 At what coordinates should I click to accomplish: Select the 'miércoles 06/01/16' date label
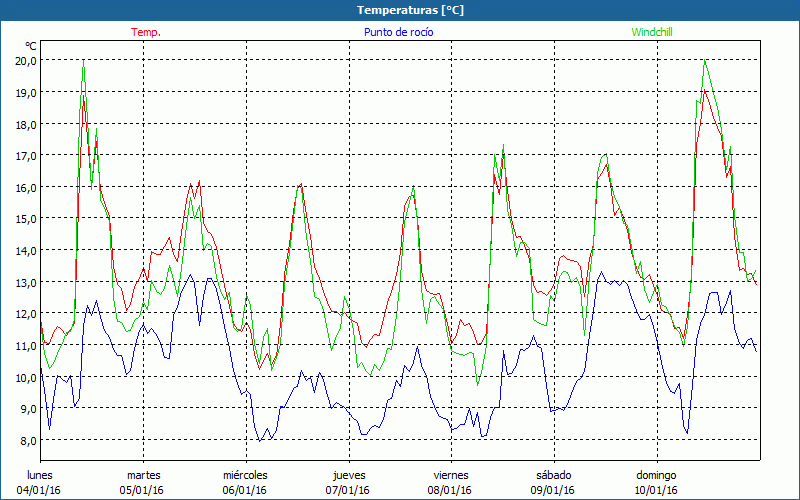click(x=245, y=482)
